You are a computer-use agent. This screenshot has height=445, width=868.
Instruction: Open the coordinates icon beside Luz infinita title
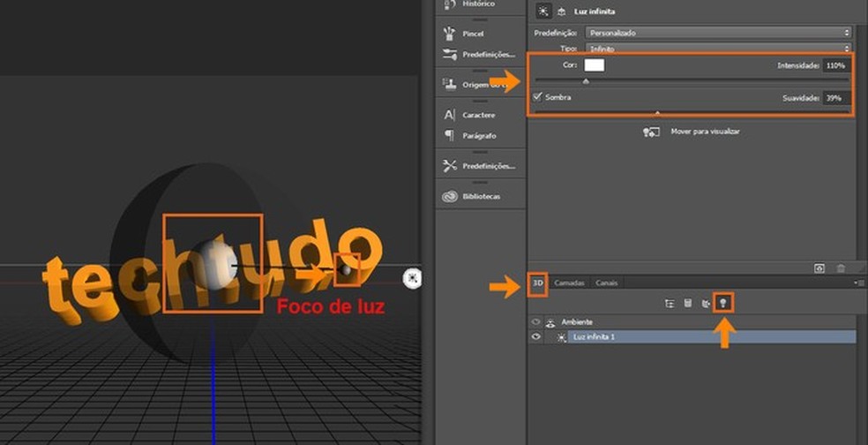click(561, 11)
